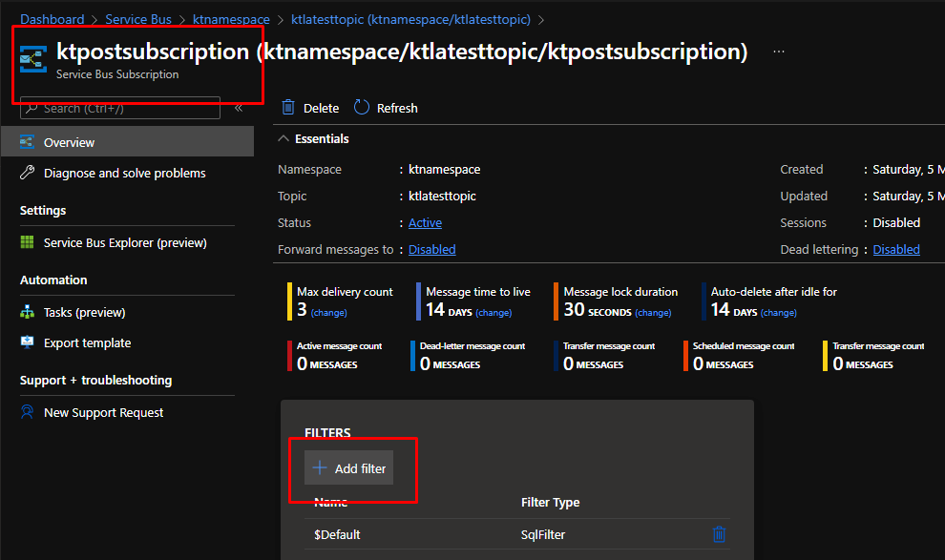
Task: Navigate to ktnamespace breadcrumb
Action: tap(233, 19)
